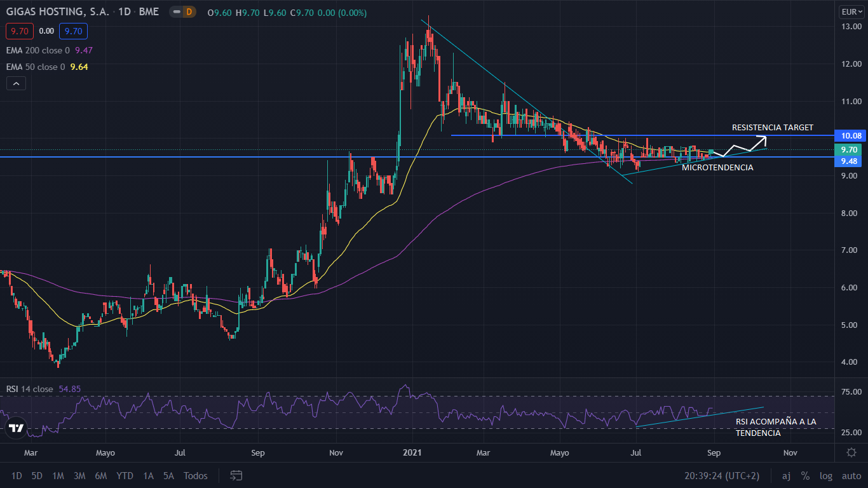Click the 10.08 resistance price label
This screenshot has width=868, height=488.
click(x=851, y=135)
